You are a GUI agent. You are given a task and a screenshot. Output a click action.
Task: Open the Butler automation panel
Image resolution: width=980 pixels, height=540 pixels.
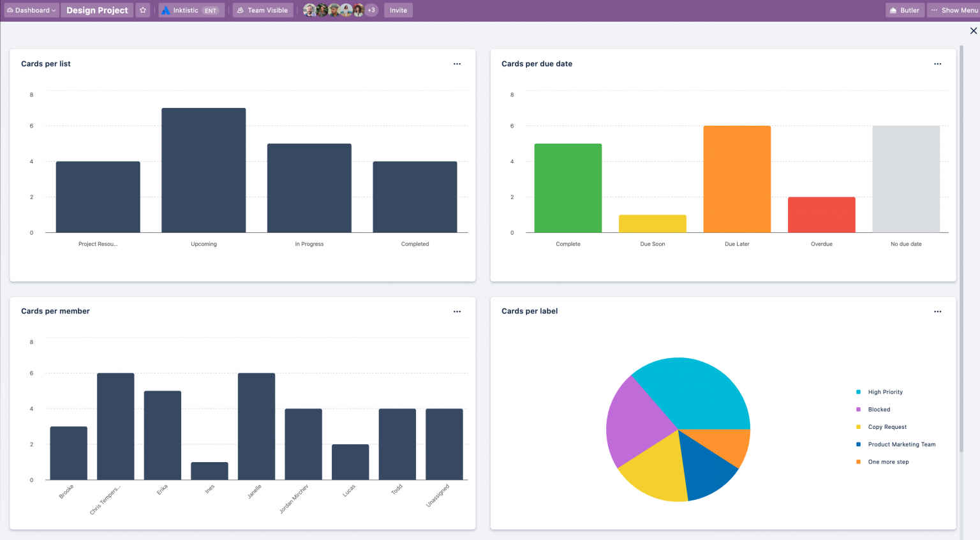904,10
